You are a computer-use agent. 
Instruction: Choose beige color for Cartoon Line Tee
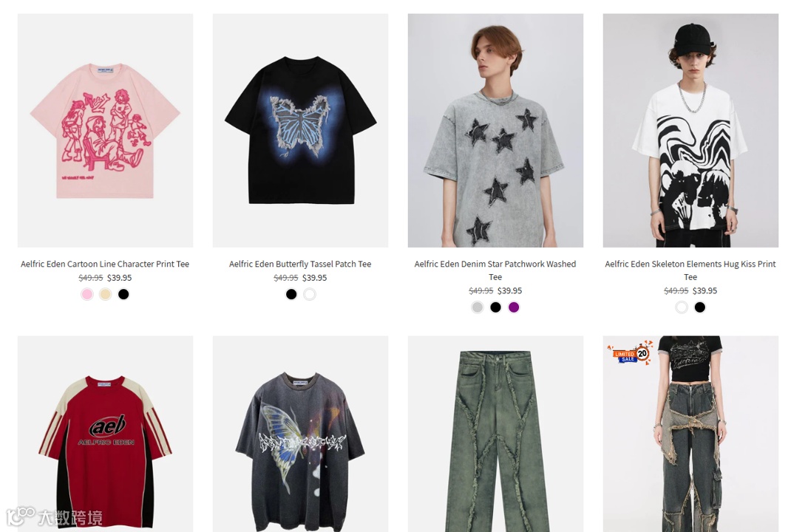(106, 295)
